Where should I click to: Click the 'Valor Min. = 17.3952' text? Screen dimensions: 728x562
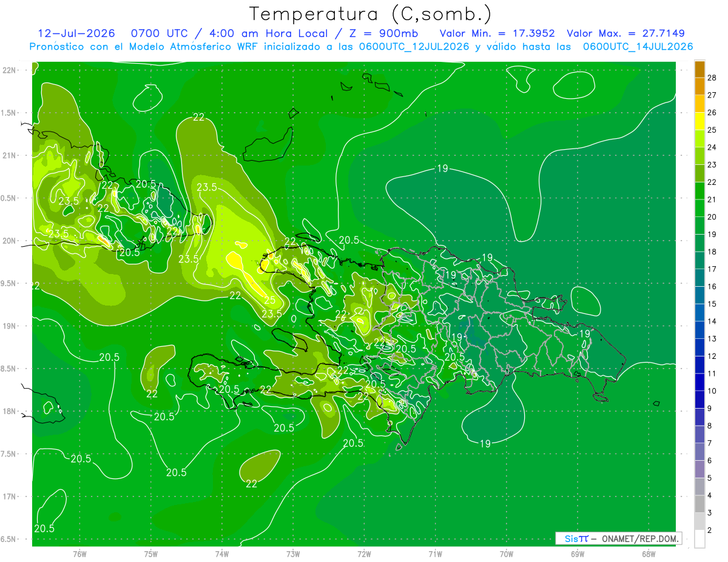pyautogui.click(x=497, y=33)
